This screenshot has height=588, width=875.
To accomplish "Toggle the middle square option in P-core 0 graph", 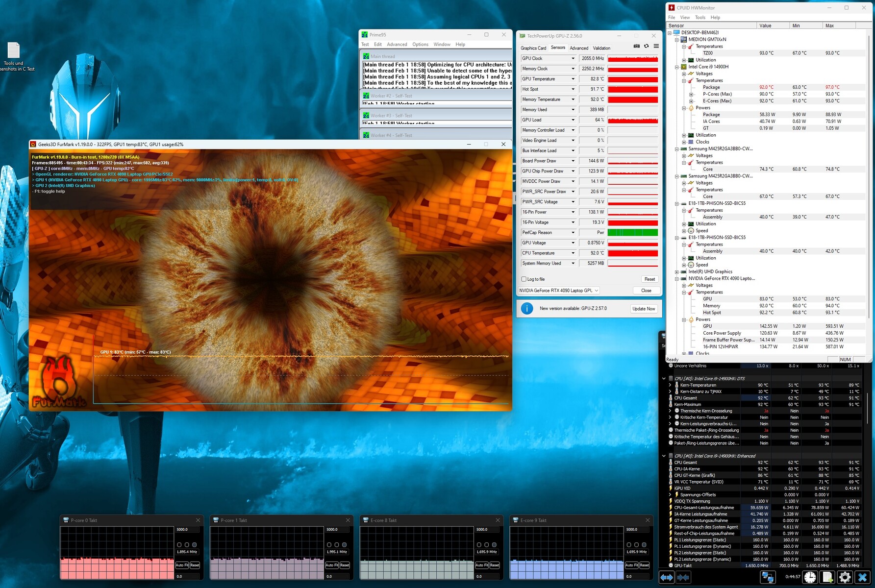I will [187, 545].
